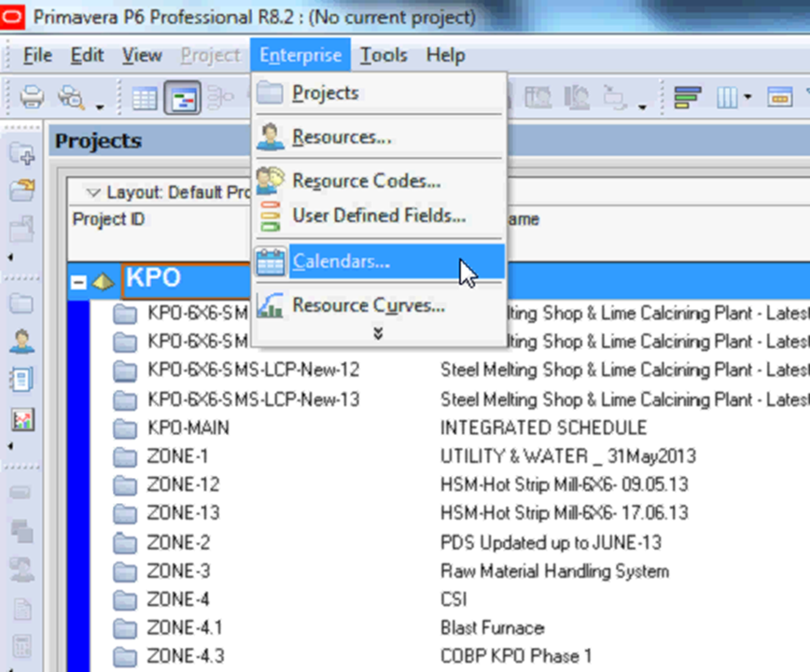
Task: Click the folder icon beside KPO-MAIN
Action: click(x=125, y=428)
